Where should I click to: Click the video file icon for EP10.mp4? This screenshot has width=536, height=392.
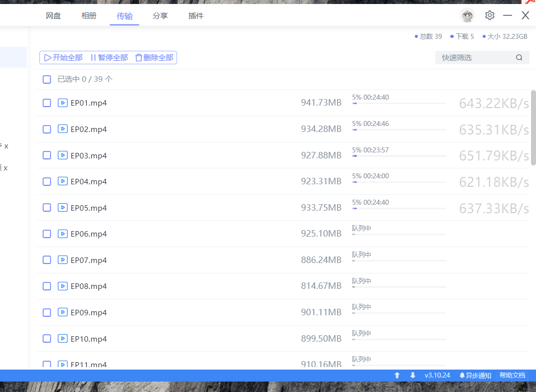62,338
